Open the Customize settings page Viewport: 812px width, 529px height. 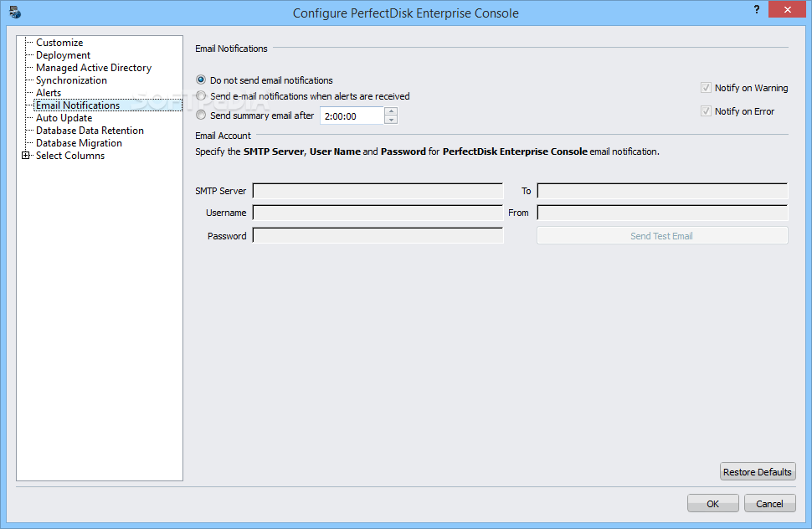[59, 43]
